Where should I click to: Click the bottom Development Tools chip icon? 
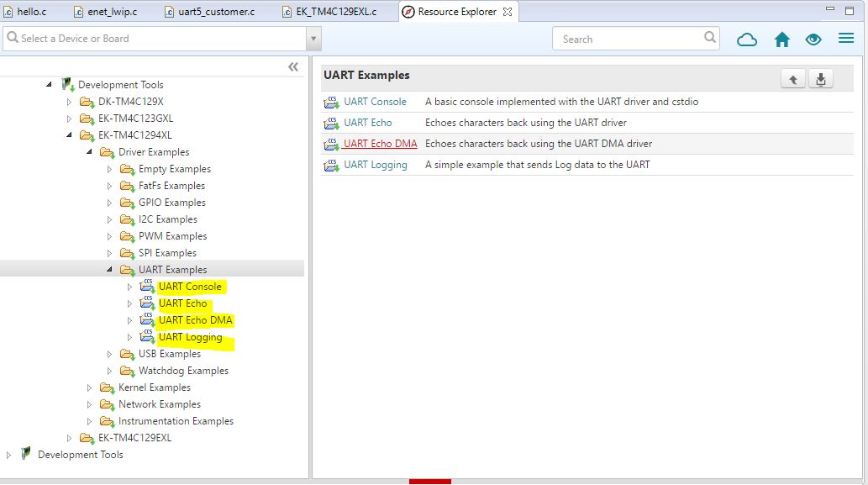[25, 453]
